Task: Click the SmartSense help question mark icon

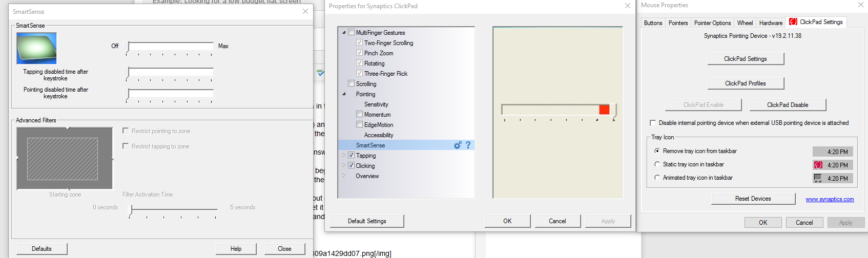Action: (468, 145)
